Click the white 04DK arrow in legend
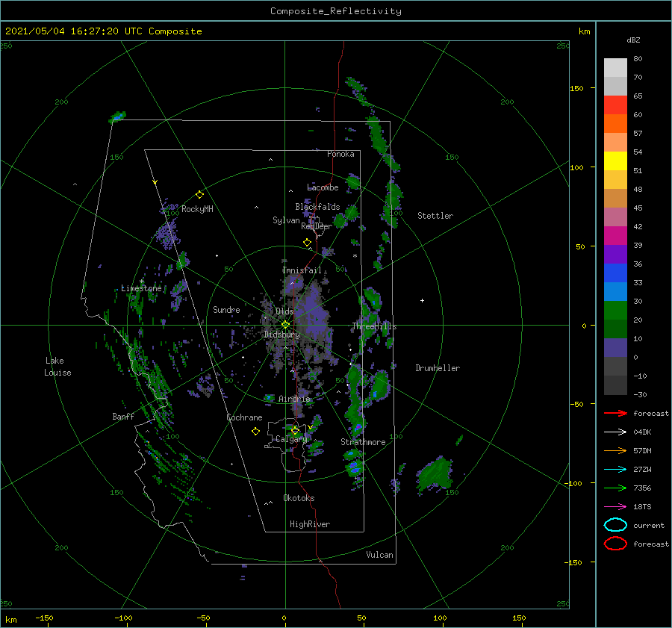Screen dimensions: 672x628 click(x=615, y=432)
